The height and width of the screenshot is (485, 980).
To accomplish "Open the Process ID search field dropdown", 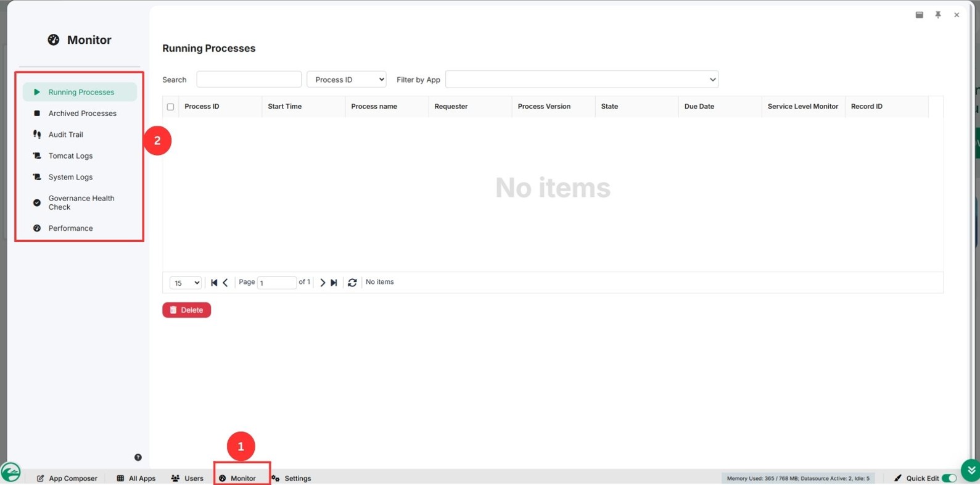I will [x=347, y=80].
